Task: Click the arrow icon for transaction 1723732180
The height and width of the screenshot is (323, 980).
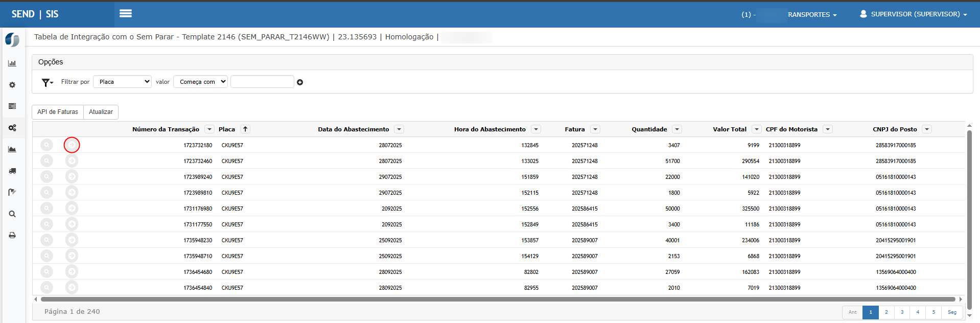Action: coord(72,145)
